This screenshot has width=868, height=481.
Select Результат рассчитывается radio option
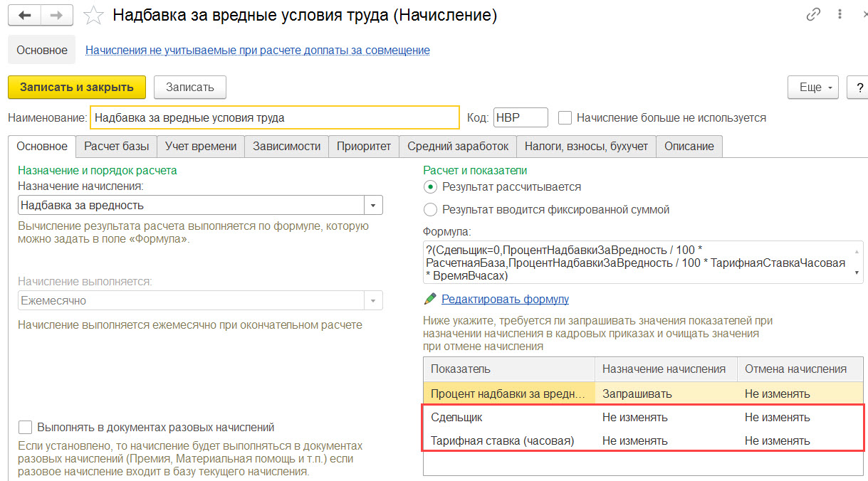pyautogui.click(x=429, y=186)
